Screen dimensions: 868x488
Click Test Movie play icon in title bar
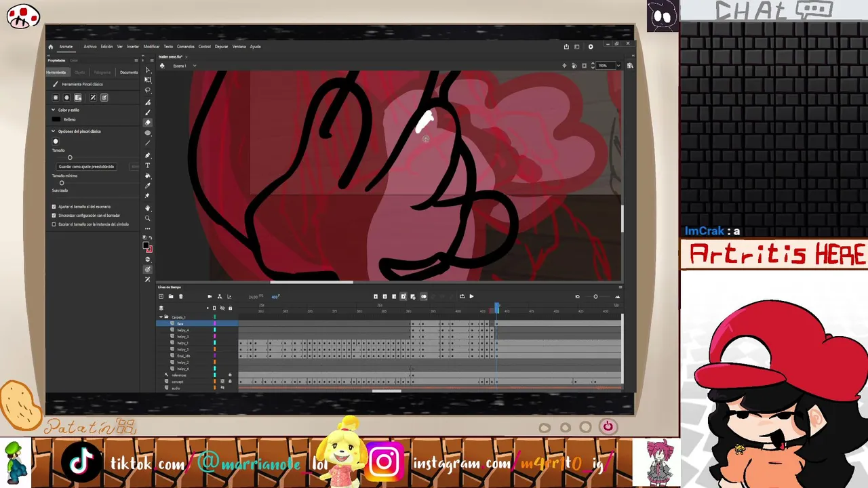click(591, 47)
